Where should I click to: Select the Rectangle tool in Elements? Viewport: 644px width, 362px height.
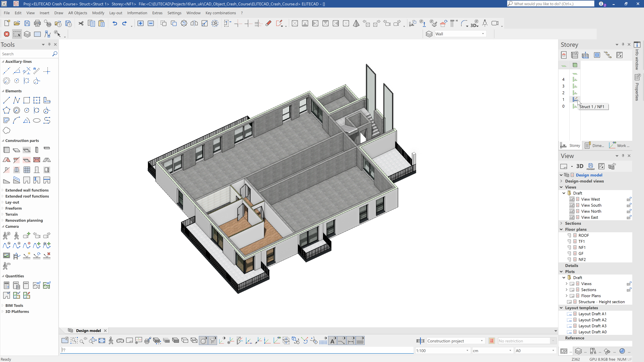pos(26,100)
